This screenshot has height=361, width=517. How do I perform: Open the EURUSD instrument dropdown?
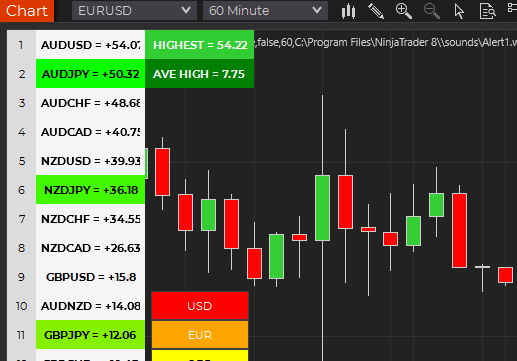pos(134,11)
